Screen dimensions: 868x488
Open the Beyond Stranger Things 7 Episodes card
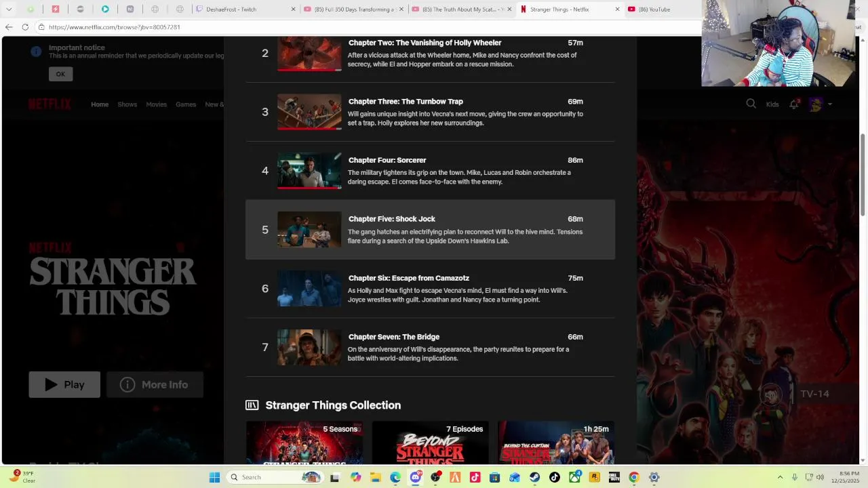coord(430,443)
